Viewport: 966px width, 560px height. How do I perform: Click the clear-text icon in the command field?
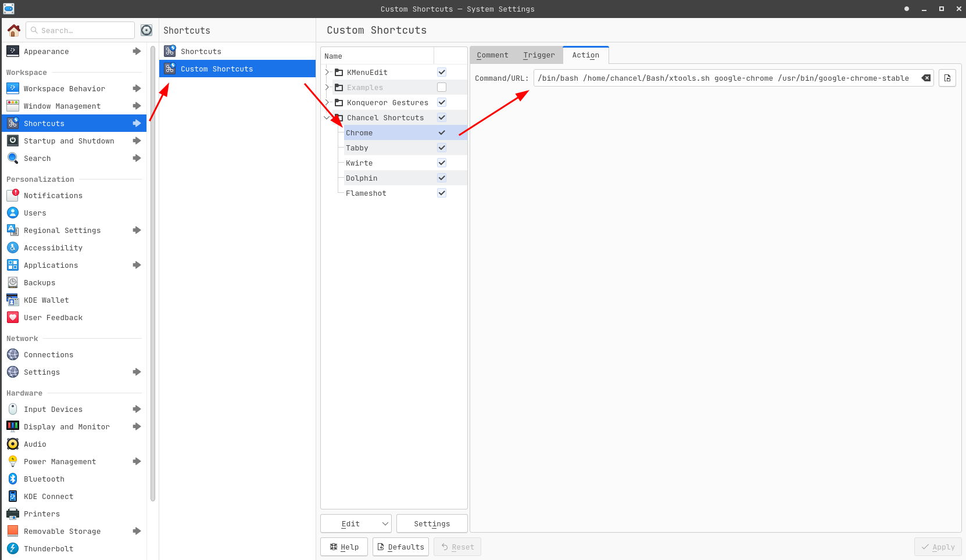click(x=926, y=78)
